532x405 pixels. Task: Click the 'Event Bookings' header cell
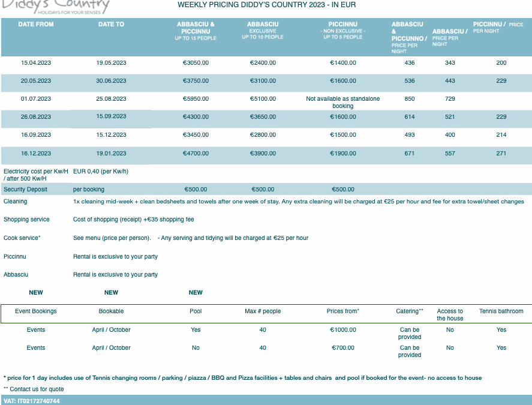point(36,311)
